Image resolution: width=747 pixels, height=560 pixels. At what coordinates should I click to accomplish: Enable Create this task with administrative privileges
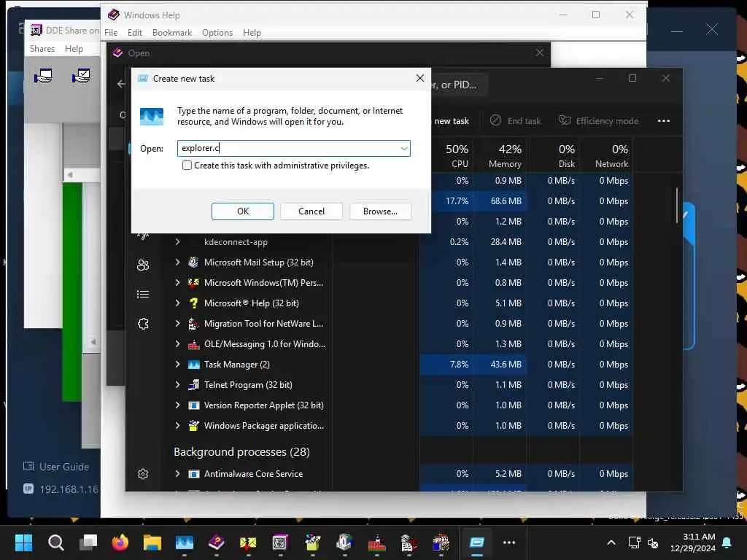pos(187,166)
